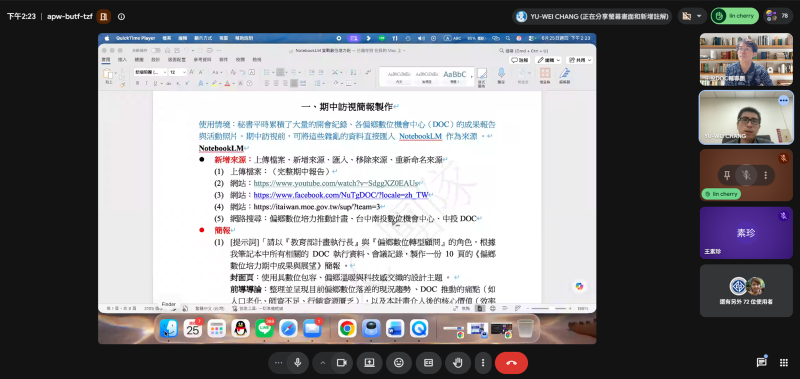Image resolution: width=800 pixels, height=379 pixels.
Task: Turn on closed captions
Action: [429, 363]
